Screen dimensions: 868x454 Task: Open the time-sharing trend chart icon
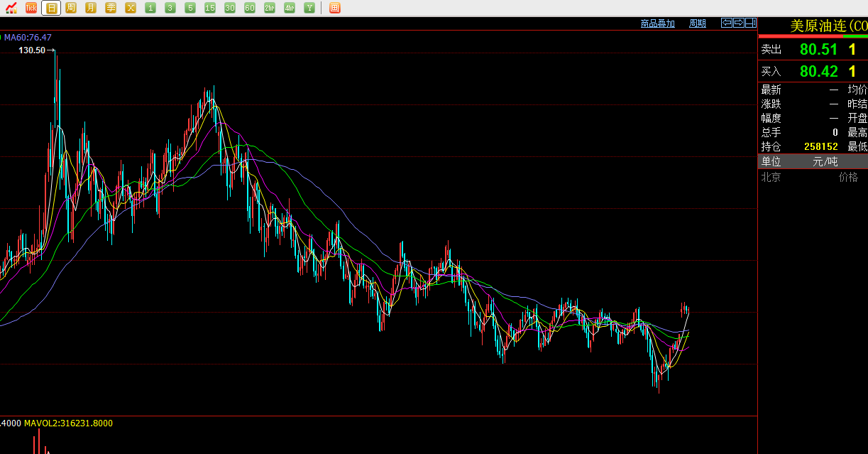(11, 8)
